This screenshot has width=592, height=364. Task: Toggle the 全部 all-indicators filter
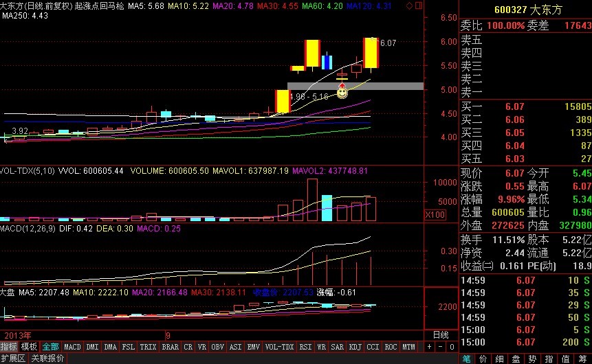pos(50,347)
